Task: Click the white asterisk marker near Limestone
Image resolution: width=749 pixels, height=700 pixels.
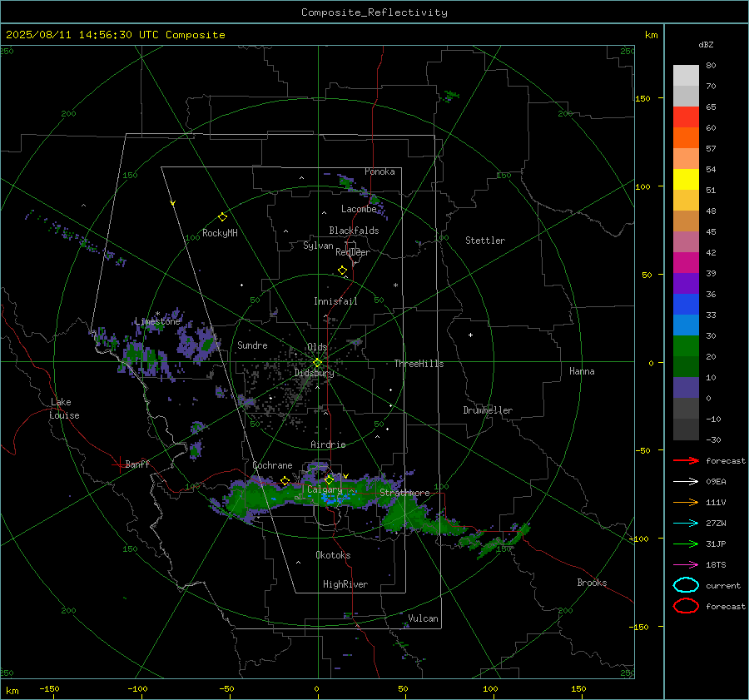Action: (x=157, y=314)
